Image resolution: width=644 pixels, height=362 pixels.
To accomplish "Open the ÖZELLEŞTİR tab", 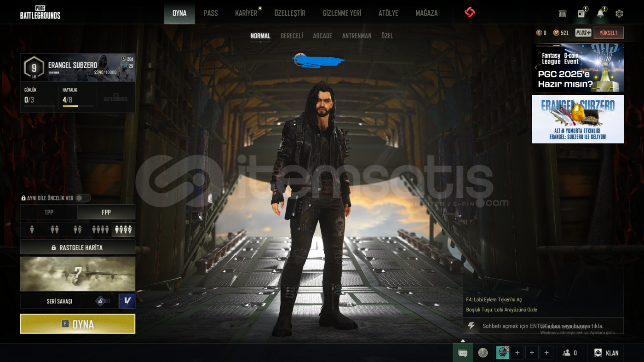I will tap(290, 13).
